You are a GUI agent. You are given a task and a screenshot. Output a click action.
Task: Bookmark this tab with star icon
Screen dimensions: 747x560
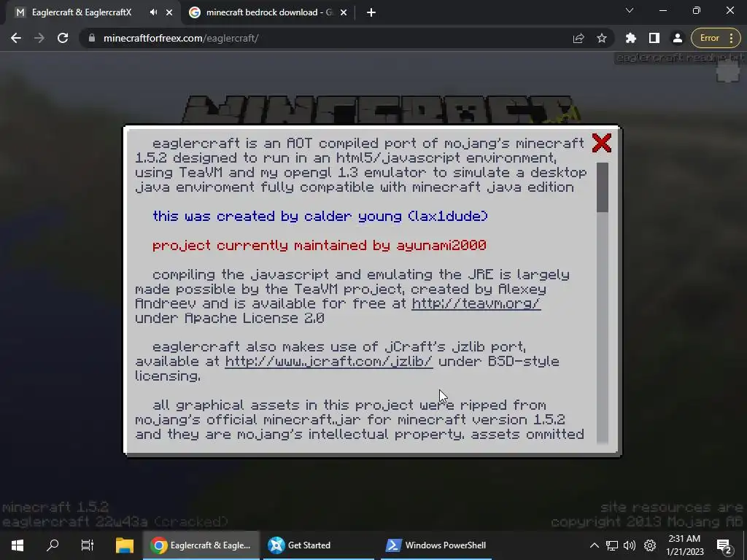click(x=602, y=38)
